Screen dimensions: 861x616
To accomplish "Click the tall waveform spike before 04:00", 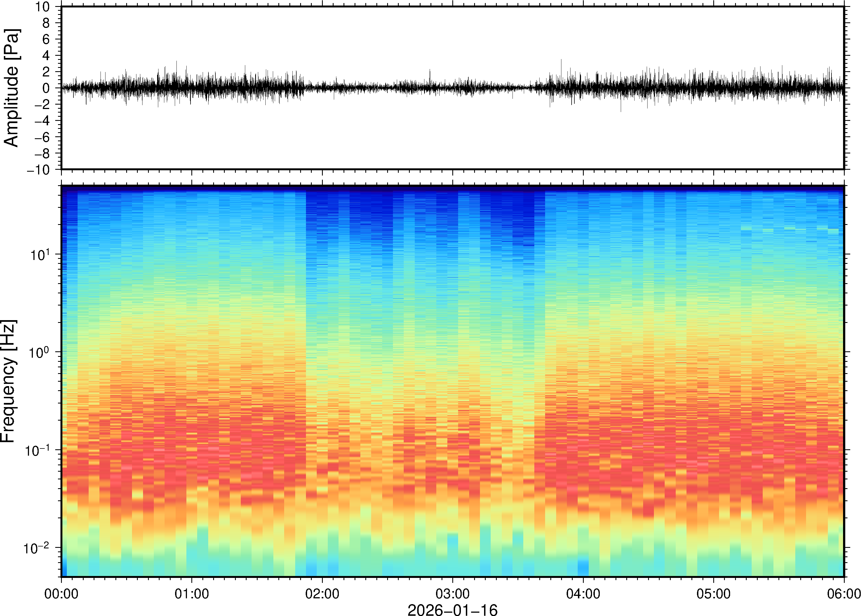I will (x=561, y=67).
